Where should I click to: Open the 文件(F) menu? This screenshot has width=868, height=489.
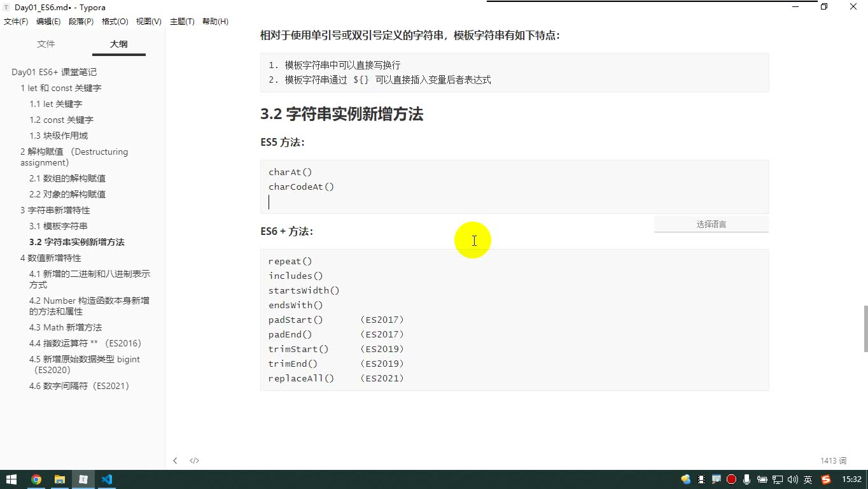click(x=16, y=22)
